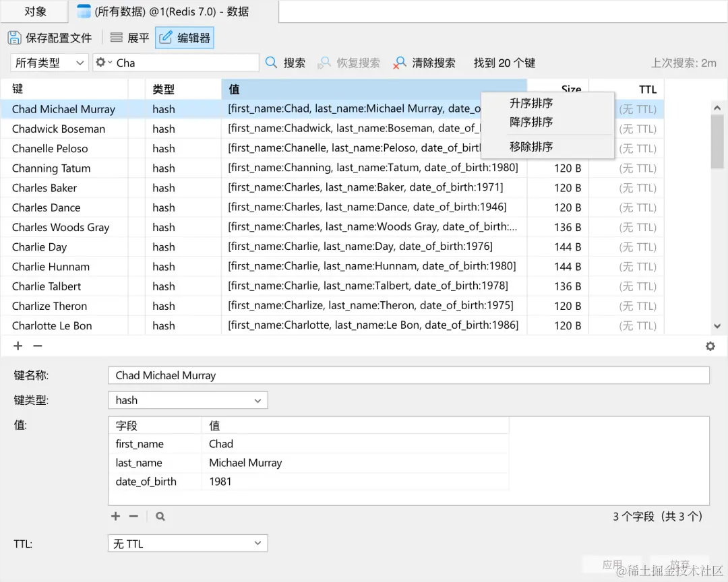Open the 所有类型 type filter dropdown

coord(49,63)
